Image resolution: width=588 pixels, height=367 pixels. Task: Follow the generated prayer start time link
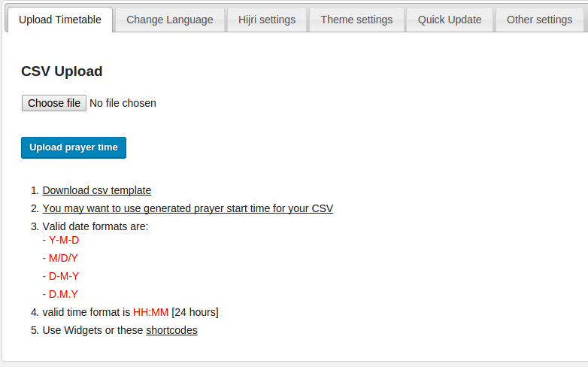(x=188, y=208)
